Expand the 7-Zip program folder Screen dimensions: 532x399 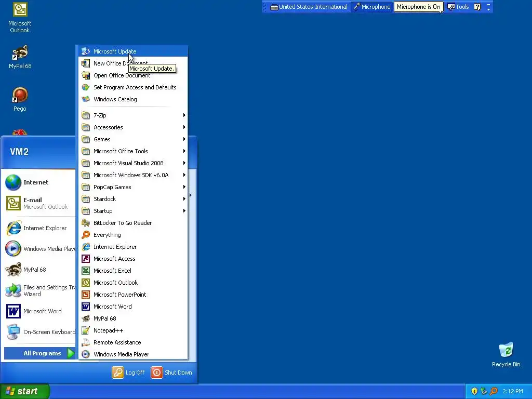[x=133, y=115]
